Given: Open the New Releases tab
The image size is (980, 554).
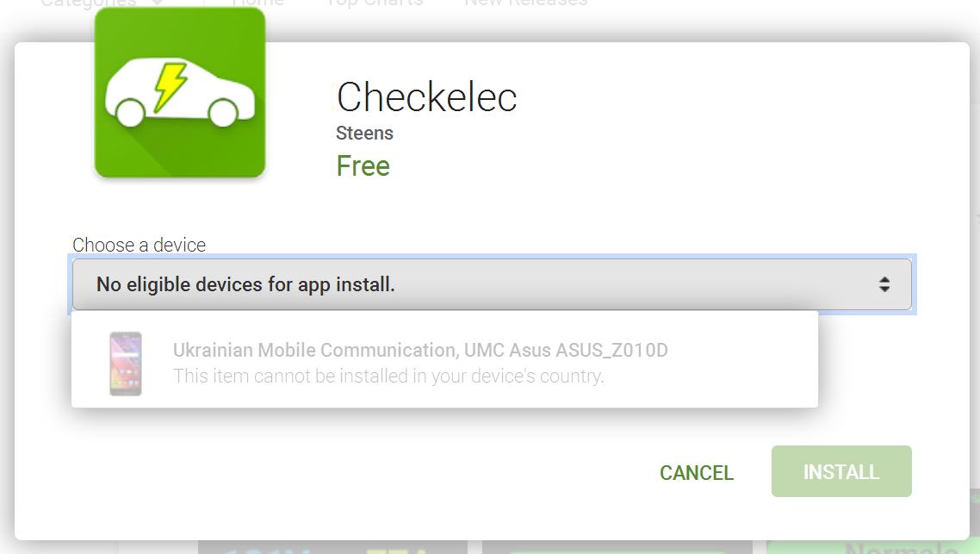Looking at the screenshot, I should tap(525, 3).
